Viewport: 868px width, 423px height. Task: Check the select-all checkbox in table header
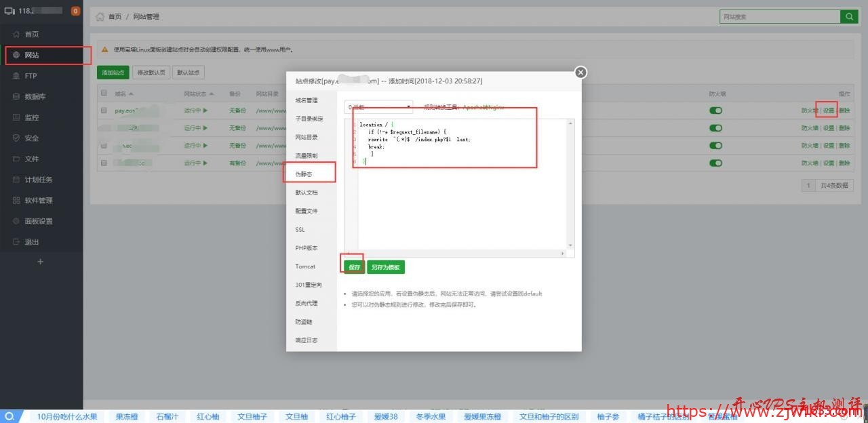[x=104, y=93]
